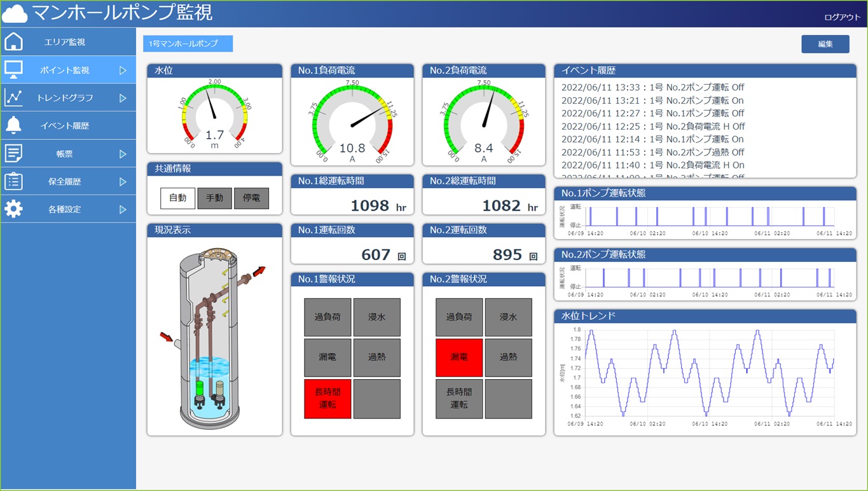
Task: Select the 帳票 document icon
Action: (x=13, y=153)
